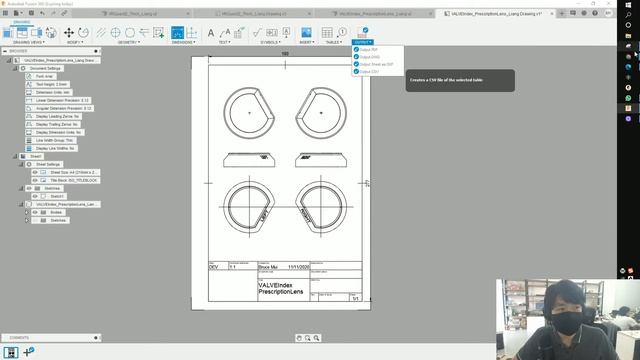Select the Surface Texture symbol tool
The height and width of the screenshot is (360, 640).
(x=257, y=33)
